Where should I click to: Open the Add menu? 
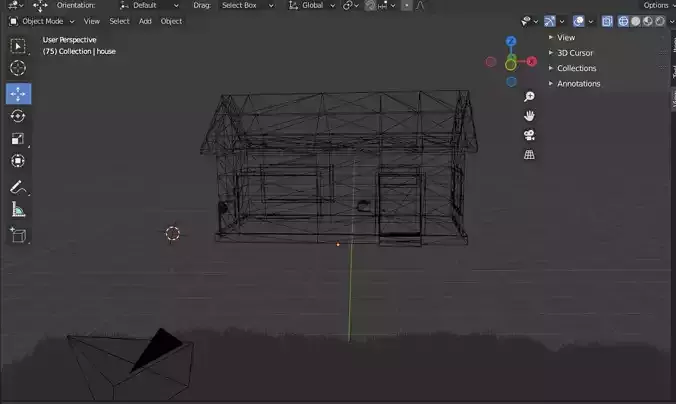point(145,21)
